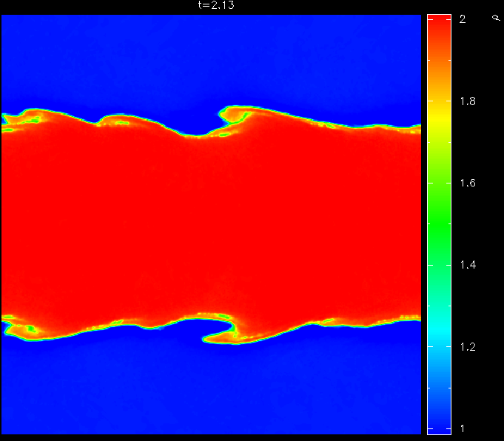Click the 1.8 colorbar tick label
Viewport: 504px width, 441px height.
tap(466, 101)
